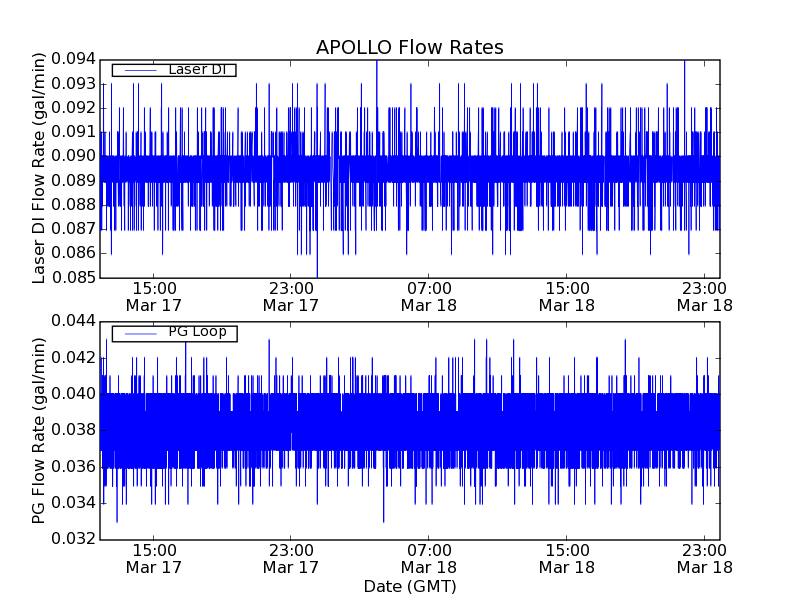The width and height of the screenshot is (800, 600).
Task: Click the blue line sample in Laser DI legend
Action: 141,70
